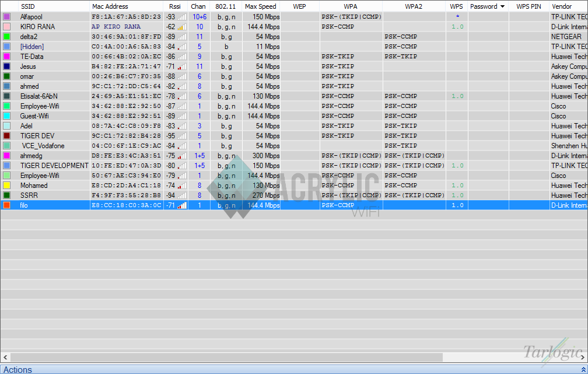Click MAC address F8:1A:67:A5:8D:23
The width and height of the screenshot is (588, 374).
pyautogui.click(x=126, y=16)
